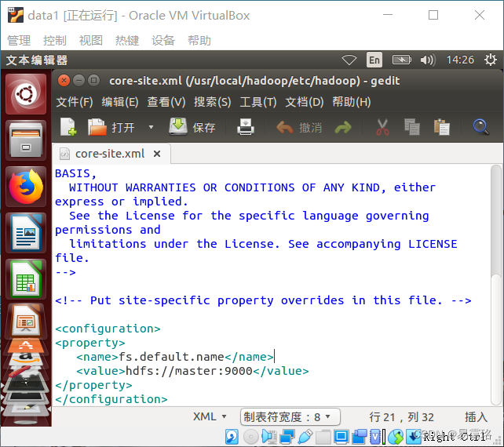The height and width of the screenshot is (447, 504).
Task: Open the session gear menu in top panel
Action: click(491, 60)
